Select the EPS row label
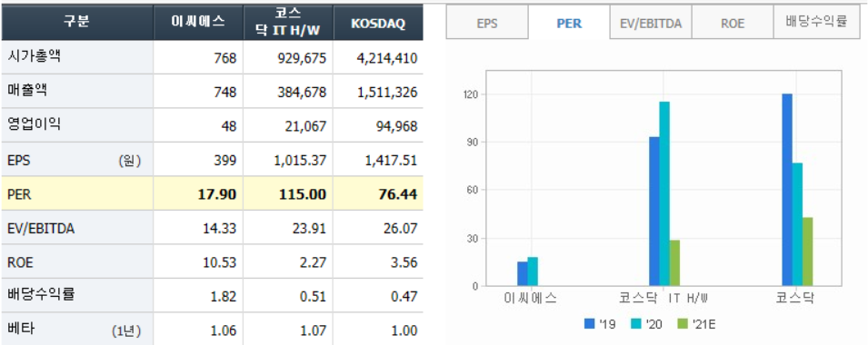 (x=20, y=161)
